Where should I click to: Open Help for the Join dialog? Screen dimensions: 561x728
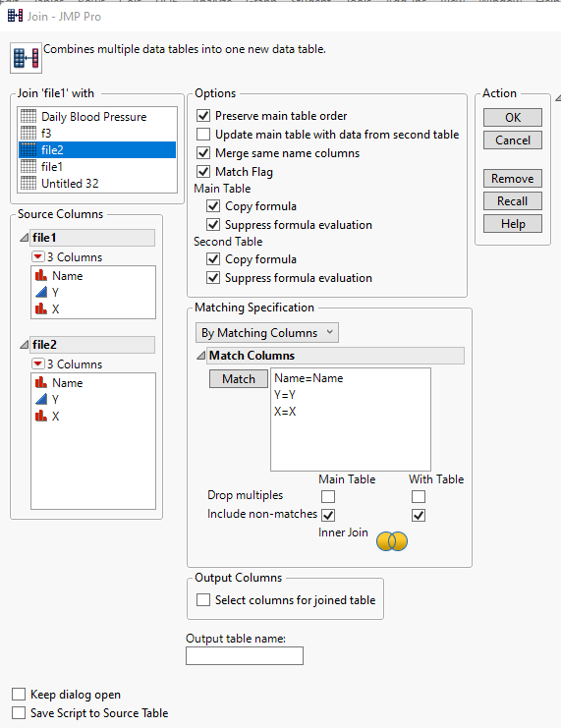point(513,224)
